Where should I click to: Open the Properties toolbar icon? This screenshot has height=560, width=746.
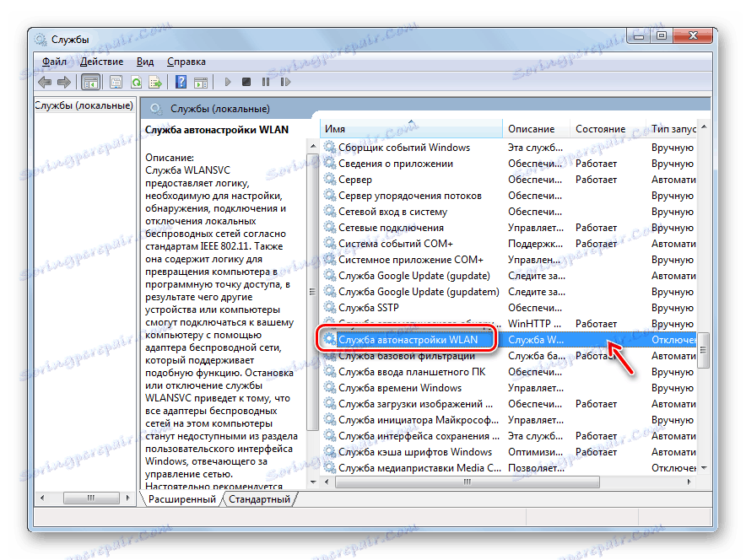click(116, 83)
